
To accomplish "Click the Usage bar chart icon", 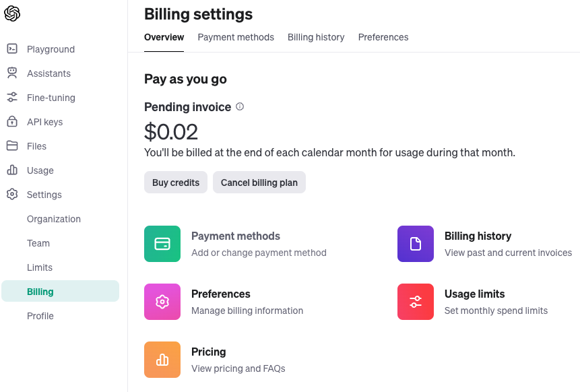I will (12, 170).
